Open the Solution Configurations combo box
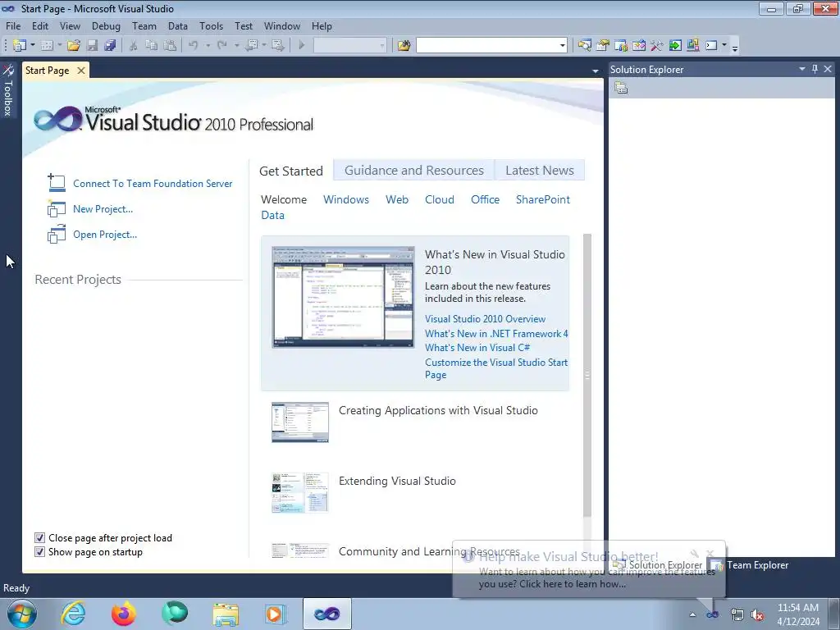 (x=349, y=46)
